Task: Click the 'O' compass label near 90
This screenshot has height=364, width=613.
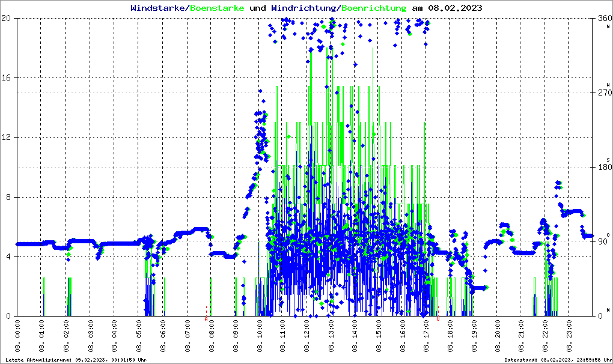Action: point(608,234)
